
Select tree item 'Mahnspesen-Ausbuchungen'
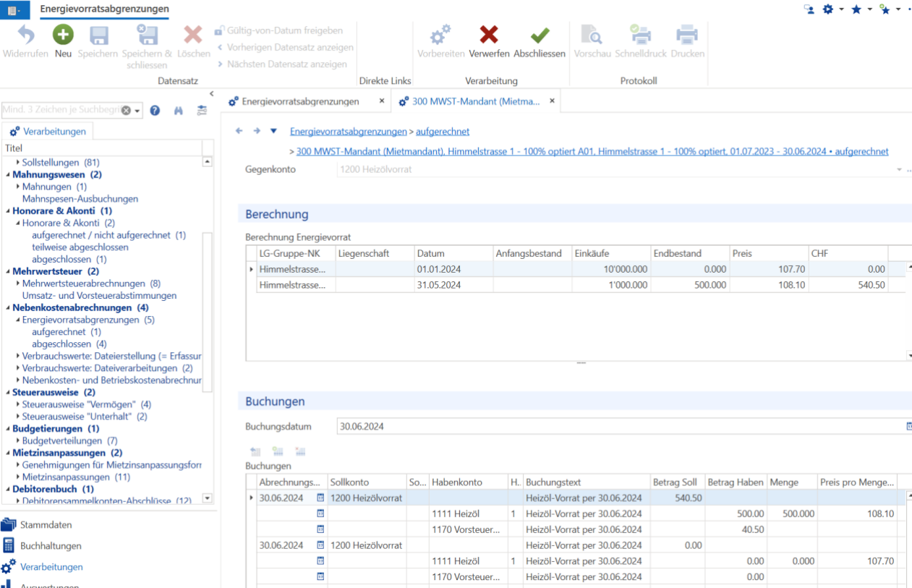point(80,199)
